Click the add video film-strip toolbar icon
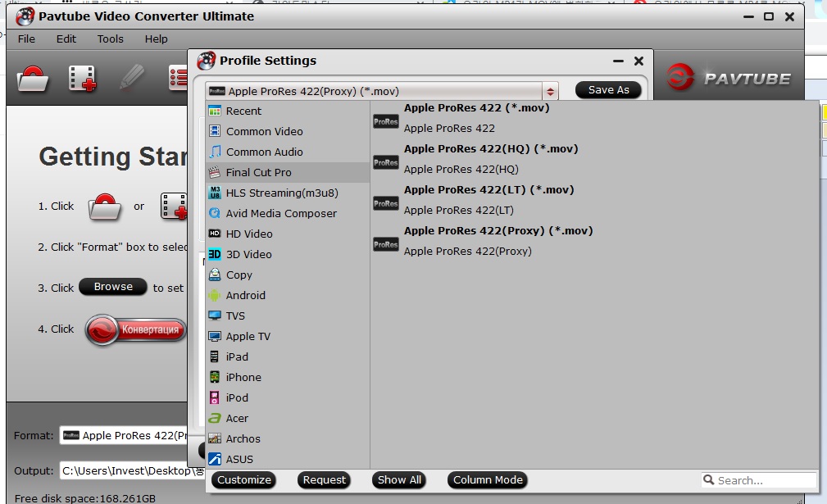827x504 pixels. coord(82,79)
